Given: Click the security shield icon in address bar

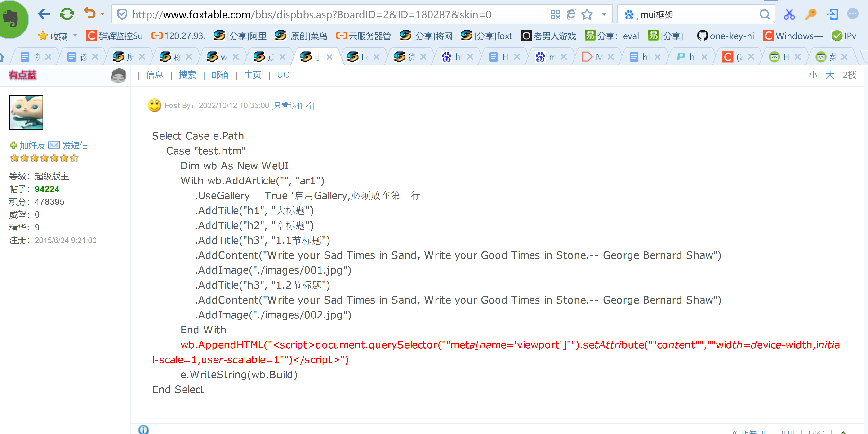Looking at the screenshot, I should (x=122, y=14).
